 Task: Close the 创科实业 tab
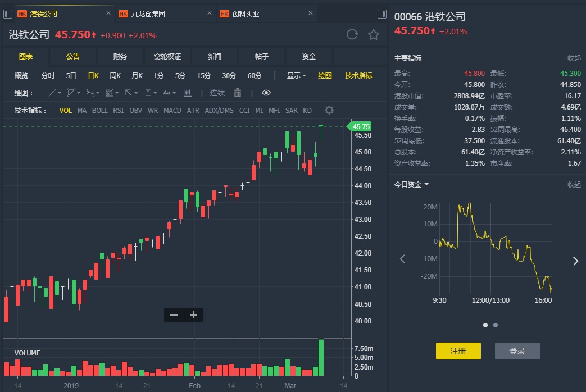click(x=311, y=13)
